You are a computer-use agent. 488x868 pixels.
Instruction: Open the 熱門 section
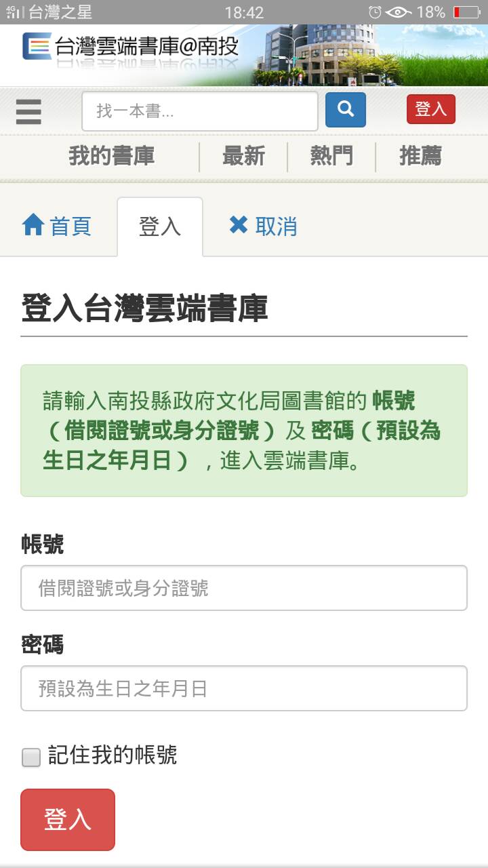pos(330,155)
